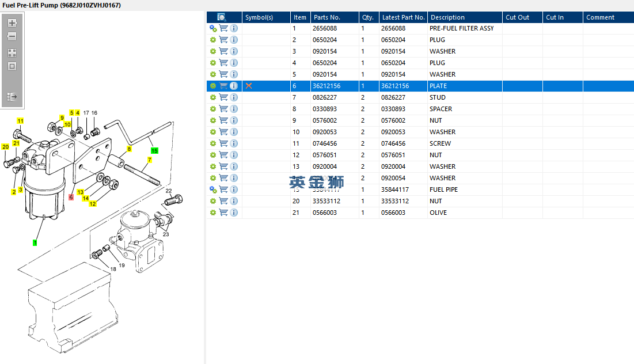Viewport: 634px width, 364px height.
Task: Zoom in on the parts diagram
Action: [x=12, y=24]
